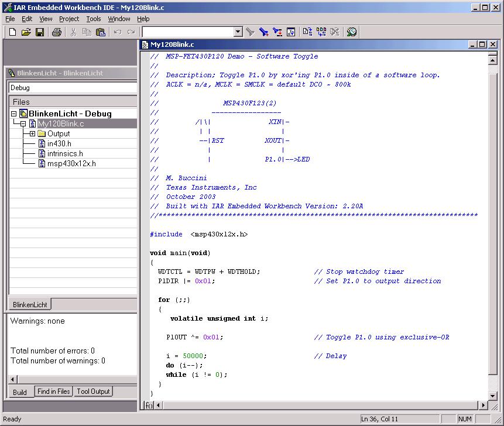
Task: Select the Output folder in the tree
Action: (59, 133)
